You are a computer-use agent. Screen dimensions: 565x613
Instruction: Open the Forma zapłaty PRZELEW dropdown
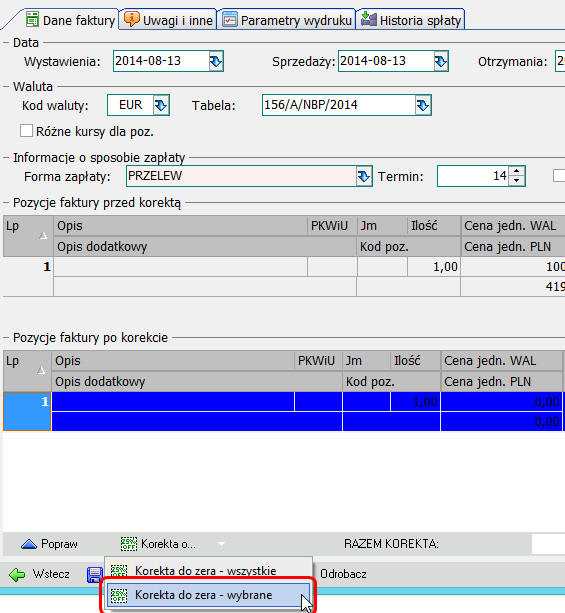(364, 176)
